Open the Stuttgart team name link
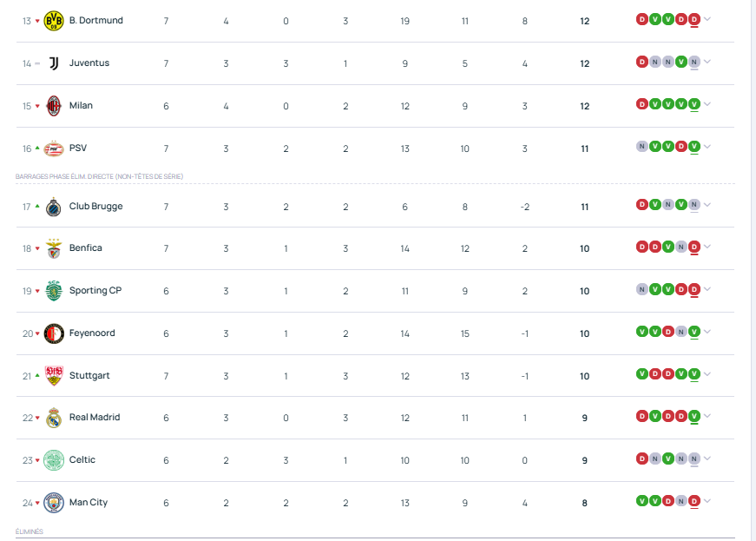Viewport: 756px width, 541px height. click(89, 376)
